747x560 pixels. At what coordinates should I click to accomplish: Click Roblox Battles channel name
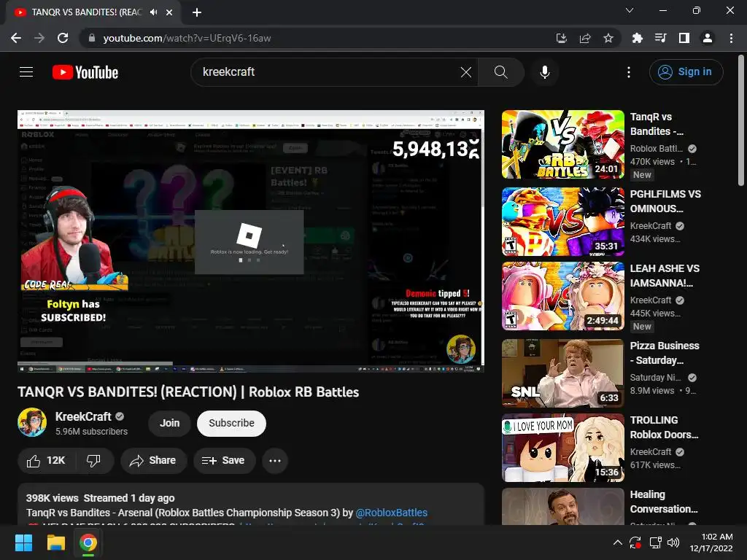click(x=656, y=149)
